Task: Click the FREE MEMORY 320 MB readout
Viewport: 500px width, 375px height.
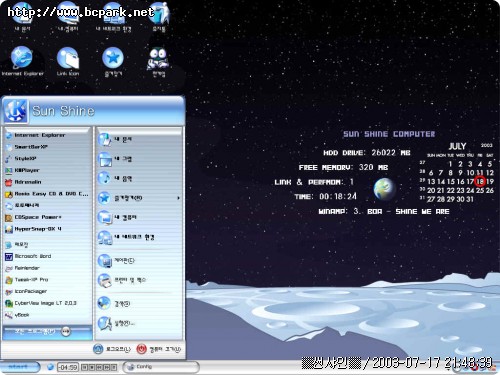Action: [343, 167]
